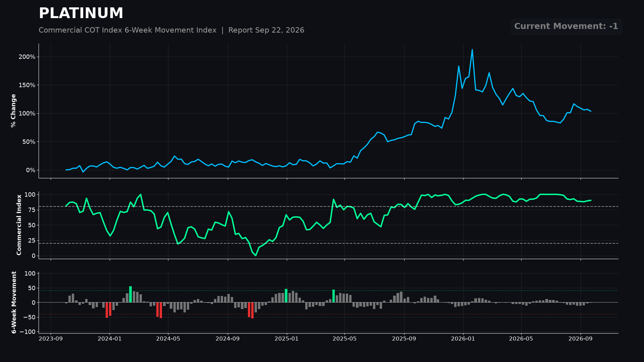Click the red bars near 2024-10 in movement panel
The height and width of the screenshot is (362, 644).
(x=251, y=310)
